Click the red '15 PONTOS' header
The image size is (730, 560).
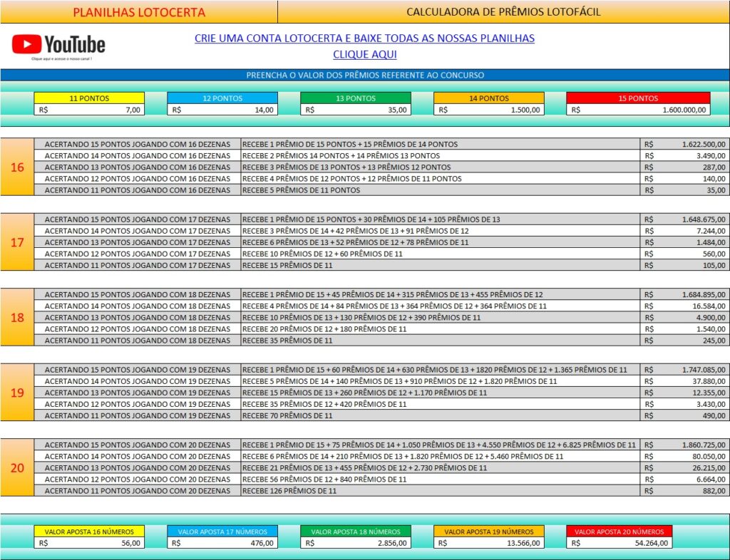(638, 98)
